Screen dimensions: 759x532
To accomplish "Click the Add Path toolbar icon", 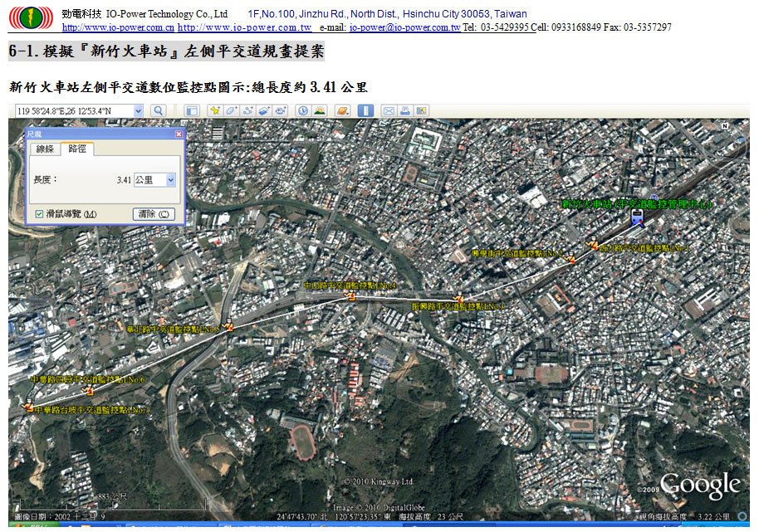I will tap(247, 110).
